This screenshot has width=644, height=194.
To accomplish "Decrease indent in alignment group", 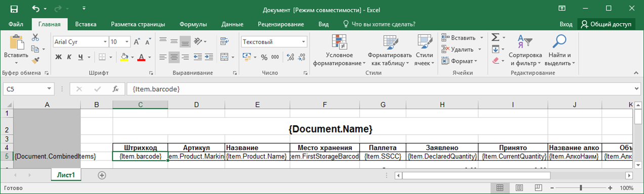I will click(x=198, y=57).
